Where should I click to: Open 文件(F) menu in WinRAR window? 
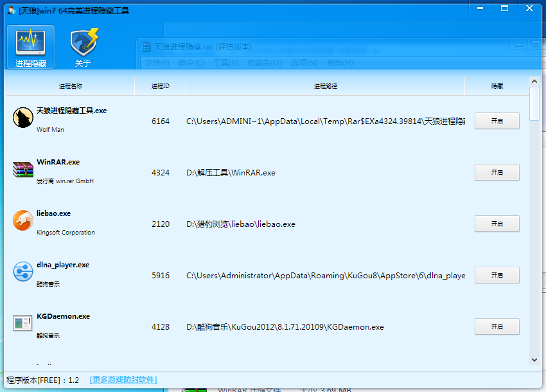point(157,63)
